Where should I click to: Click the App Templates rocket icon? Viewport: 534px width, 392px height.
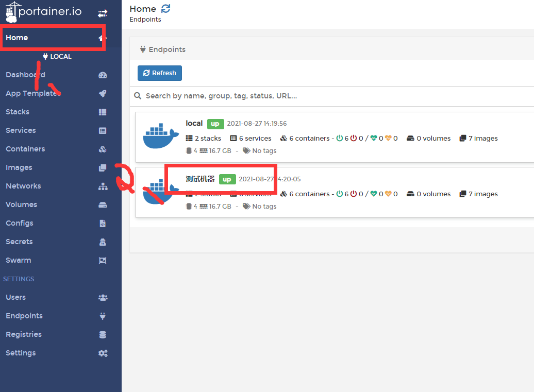[x=103, y=94]
